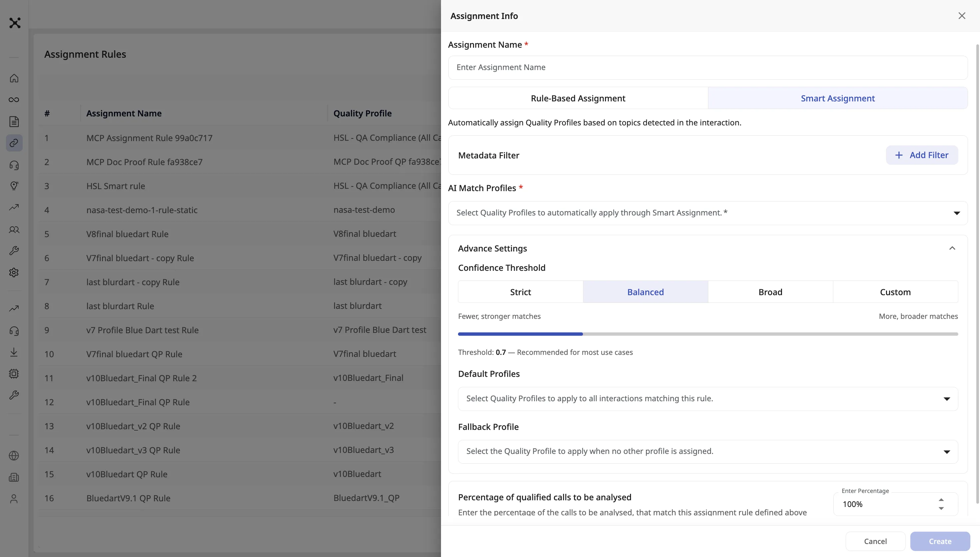This screenshot has height=557, width=980.
Task: Click the confidence threshold slider track
Action: (x=708, y=334)
